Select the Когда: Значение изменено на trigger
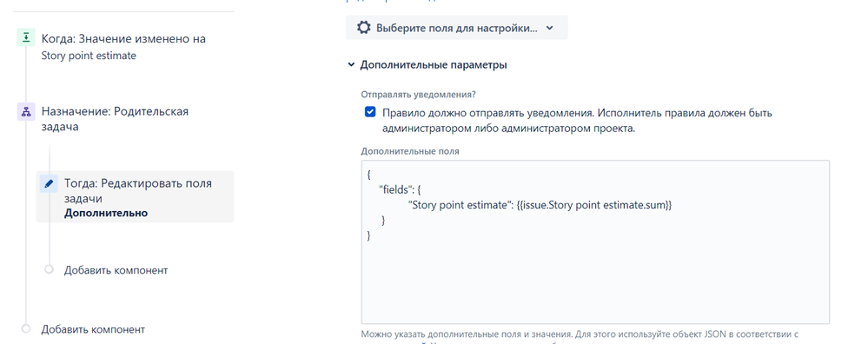868x344 pixels. tap(123, 39)
